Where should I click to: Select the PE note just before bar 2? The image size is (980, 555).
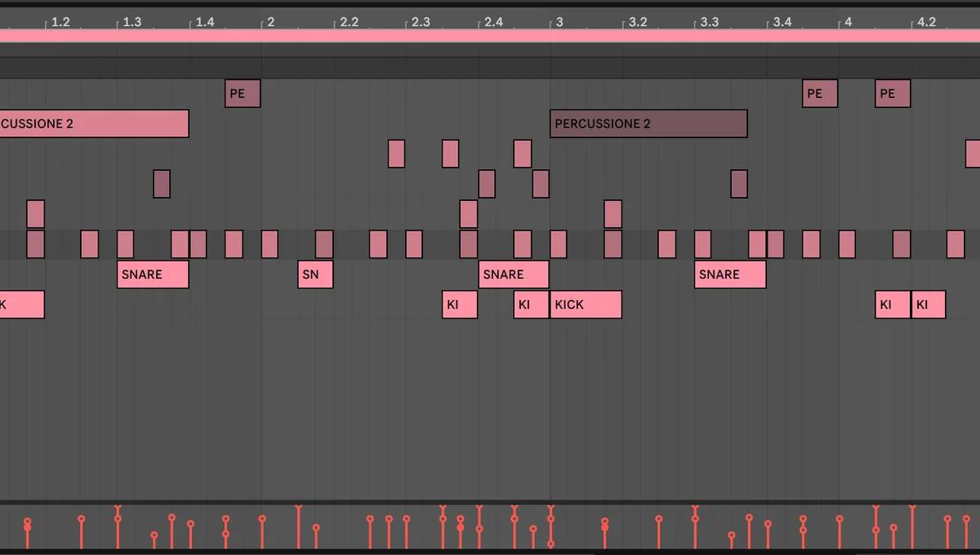[243, 94]
